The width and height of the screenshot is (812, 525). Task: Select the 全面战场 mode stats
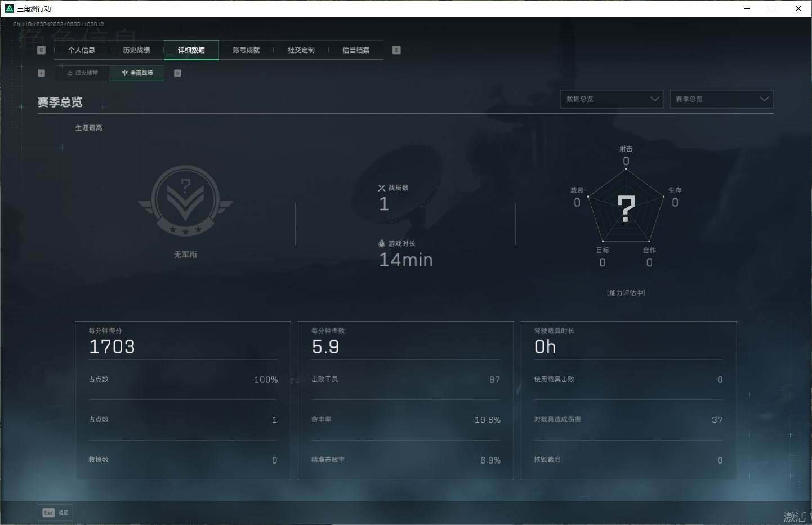pyautogui.click(x=137, y=73)
